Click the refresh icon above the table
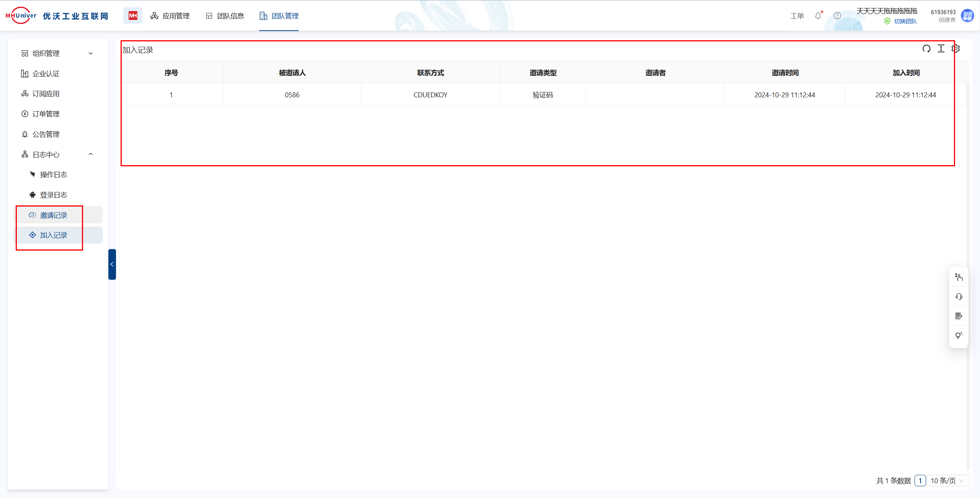Image resolution: width=980 pixels, height=497 pixels. [926, 49]
